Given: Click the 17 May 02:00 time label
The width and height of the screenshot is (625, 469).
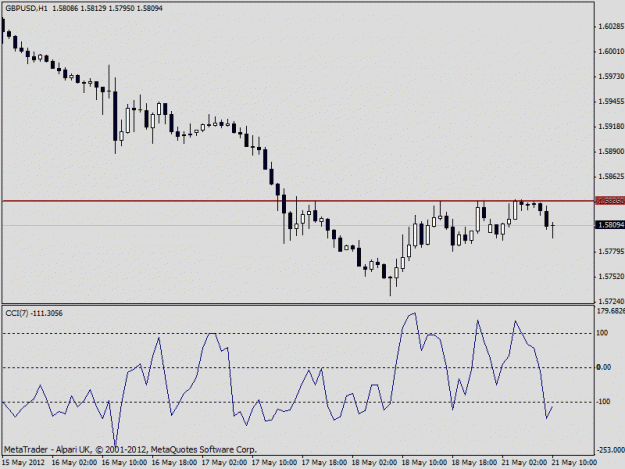Looking at the screenshot, I should click(x=224, y=463).
